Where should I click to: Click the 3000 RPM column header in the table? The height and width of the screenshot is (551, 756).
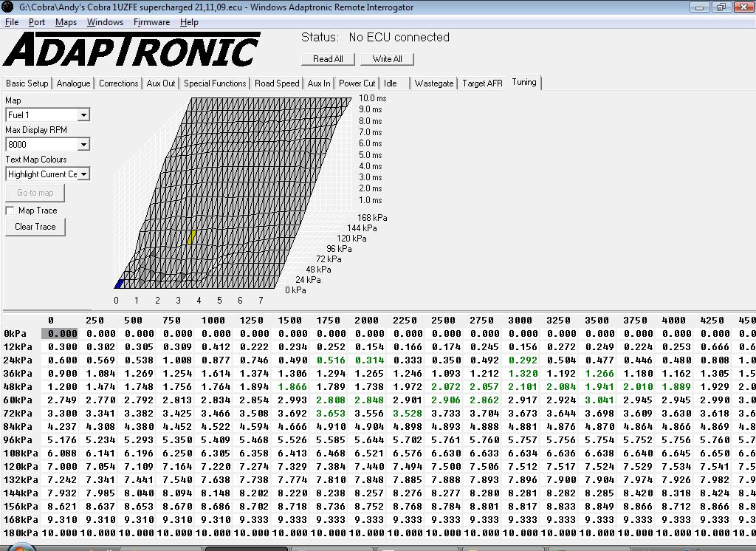(520, 321)
